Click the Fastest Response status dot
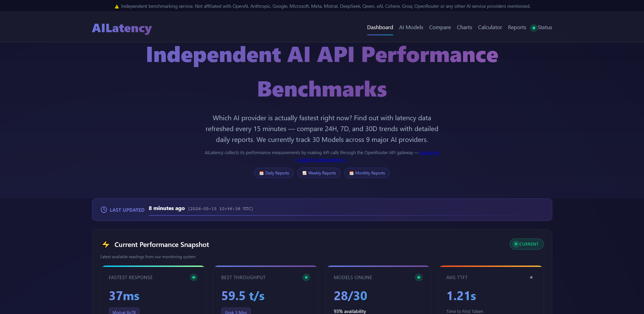Screen dimensions: 644x314 click(x=194, y=277)
